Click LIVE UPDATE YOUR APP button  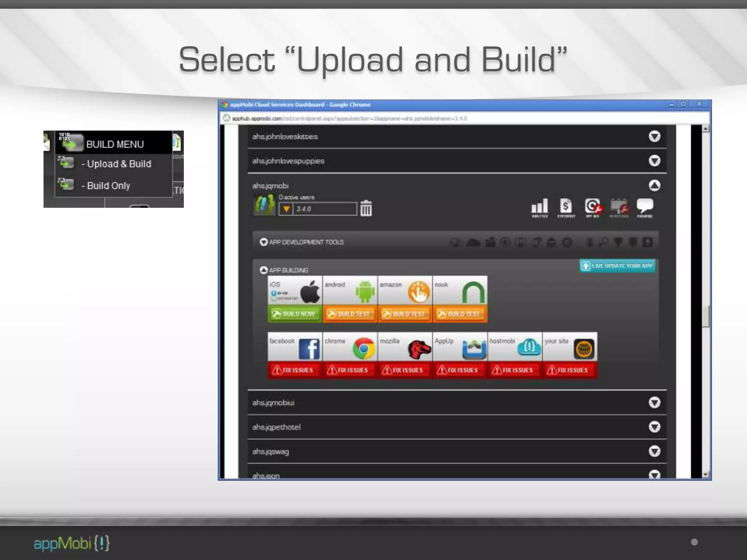[x=618, y=266]
